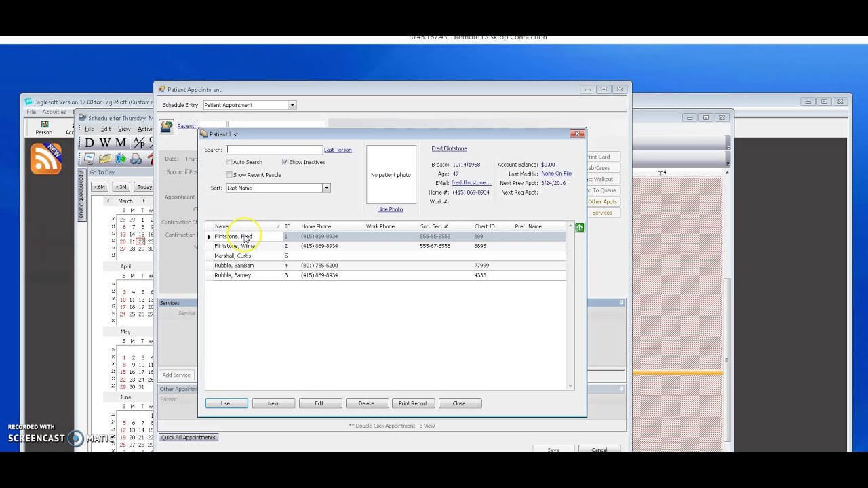Viewport: 868px width, 488px height.
Task: Click the green up-arrow icon by patient grid
Action: tap(579, 228)
